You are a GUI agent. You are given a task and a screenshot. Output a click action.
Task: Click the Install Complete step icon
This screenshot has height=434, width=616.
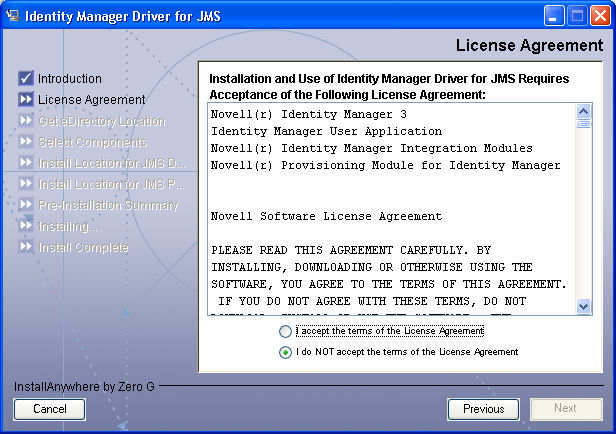[x=26, y=247]
